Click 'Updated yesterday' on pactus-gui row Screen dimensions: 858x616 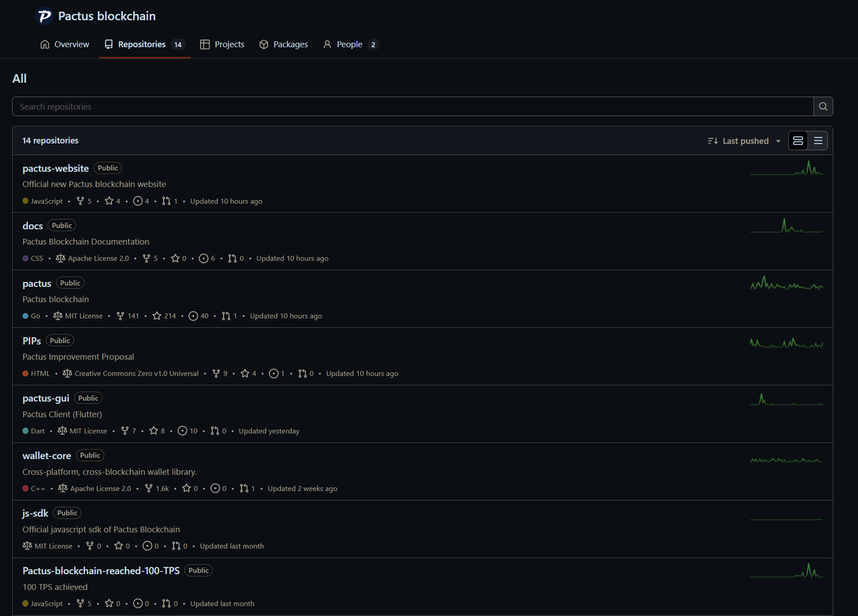269,431
